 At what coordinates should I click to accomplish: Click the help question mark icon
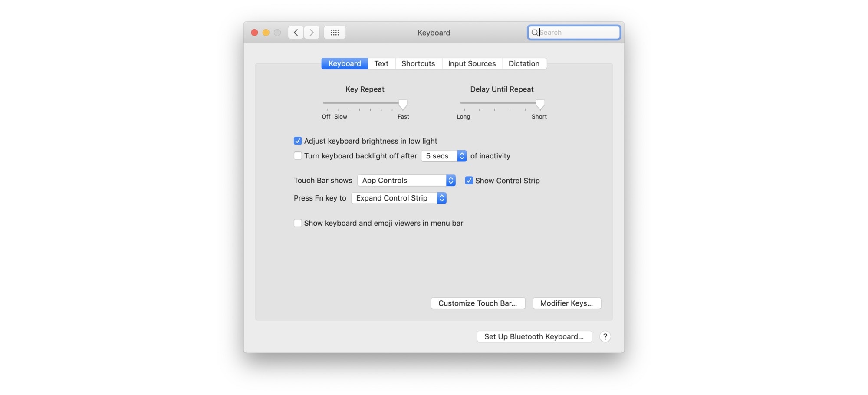(605, 336)
